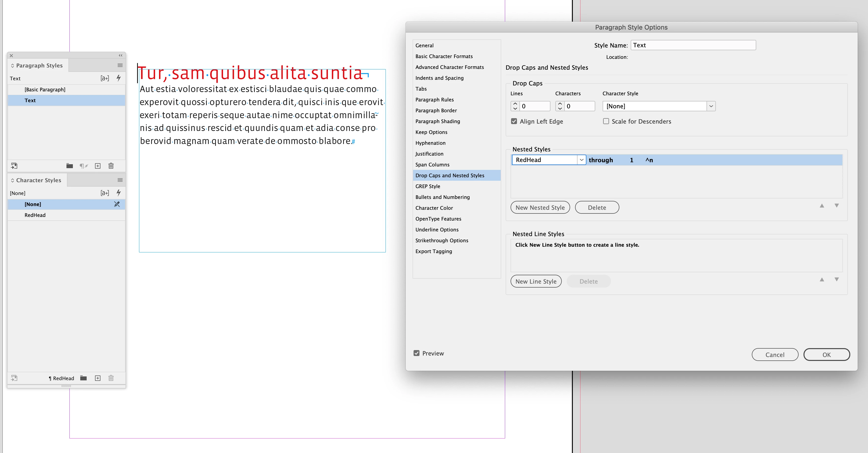Open Paragraph Styles panel flyout menu
868x453 pixels.
(x=120, y=65)
